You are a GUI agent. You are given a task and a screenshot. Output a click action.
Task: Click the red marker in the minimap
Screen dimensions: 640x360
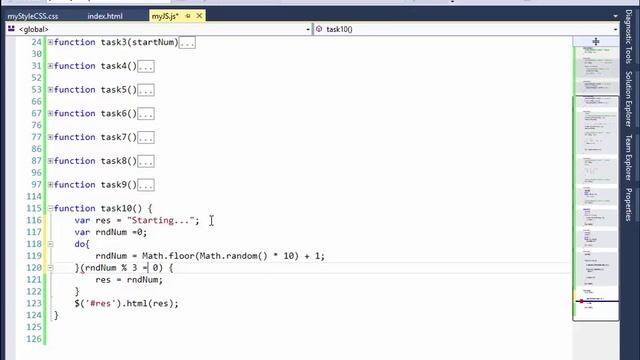[x=582, y=301]
